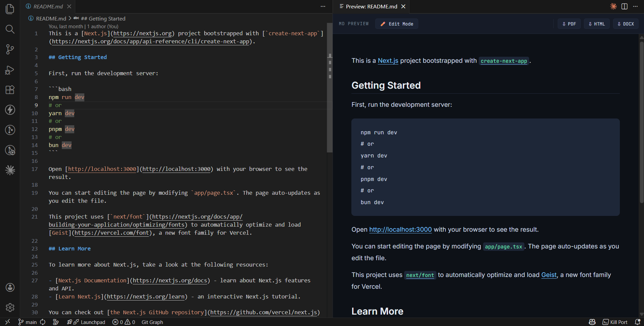Screen dimensions: 644x326
Task: Open the Extensions view
Action: 10,90
